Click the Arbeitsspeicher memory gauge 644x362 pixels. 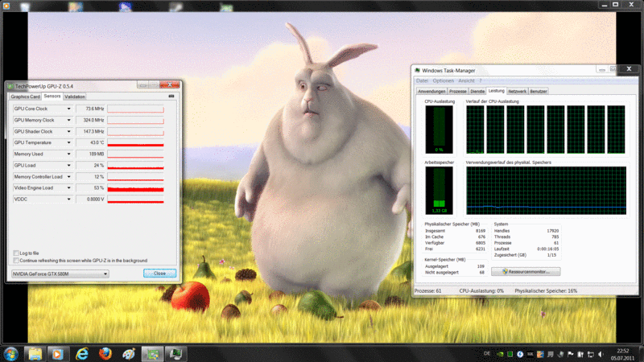pyautogui.click(x=439, y=191)
